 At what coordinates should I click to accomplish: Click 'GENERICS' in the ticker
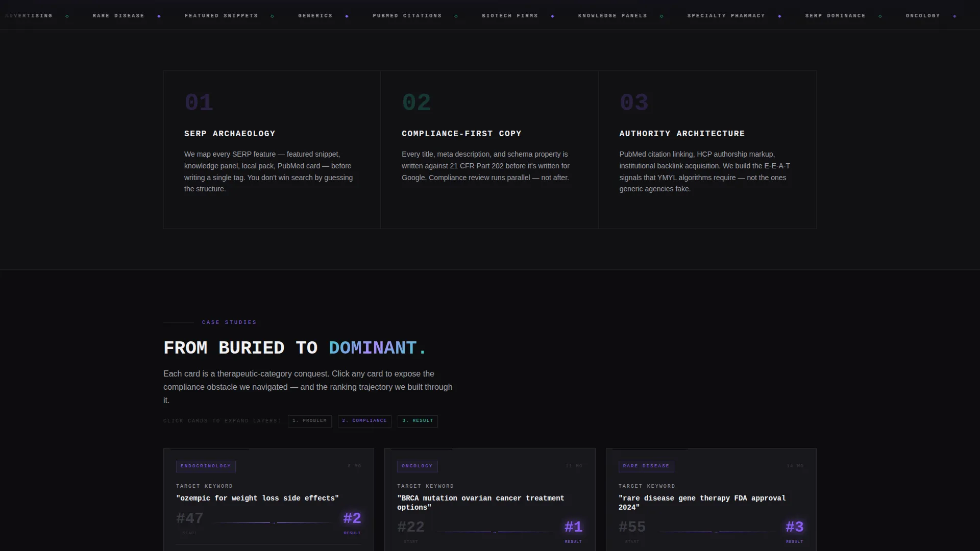click(x=315, y=16)
